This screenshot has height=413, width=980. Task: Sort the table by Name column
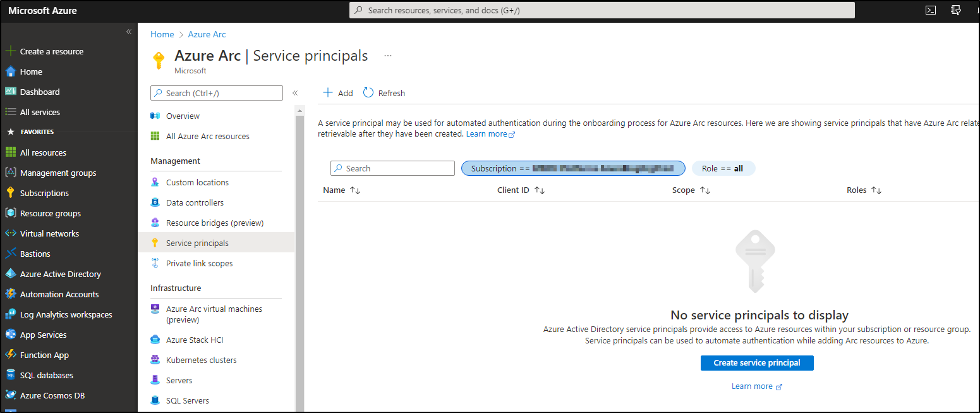point(341,190)
